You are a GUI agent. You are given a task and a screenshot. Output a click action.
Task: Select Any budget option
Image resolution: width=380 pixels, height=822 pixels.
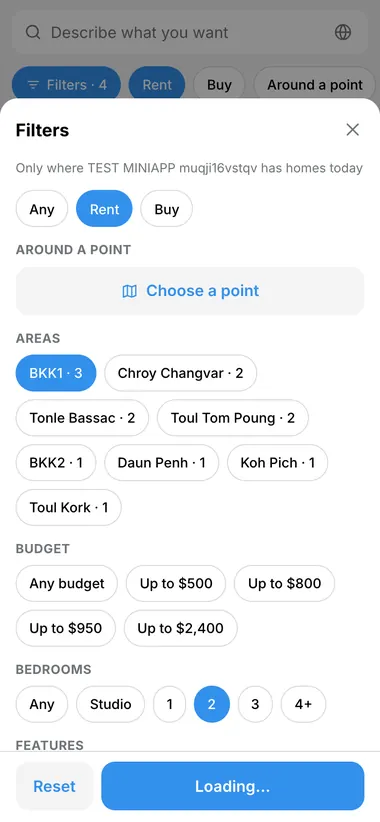(x=67, y=583)
